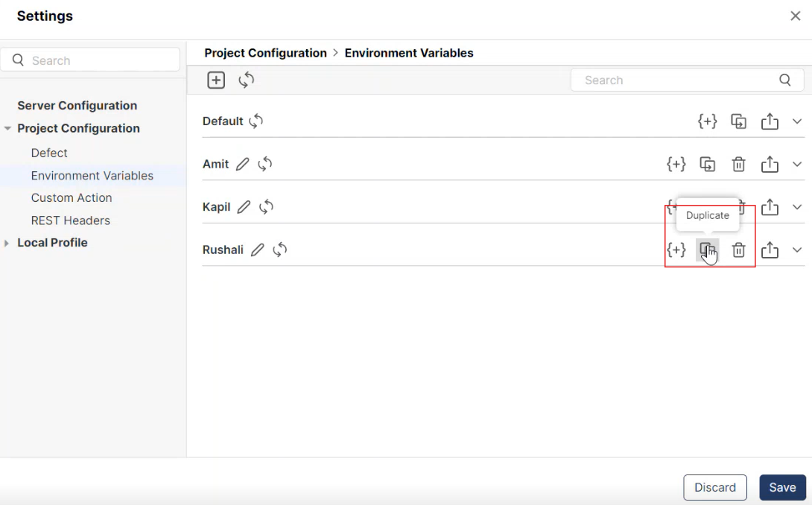This screenshot has height=505, width=812.
Task: Click the sidebar settings Search field
Action: coord(90,60)
